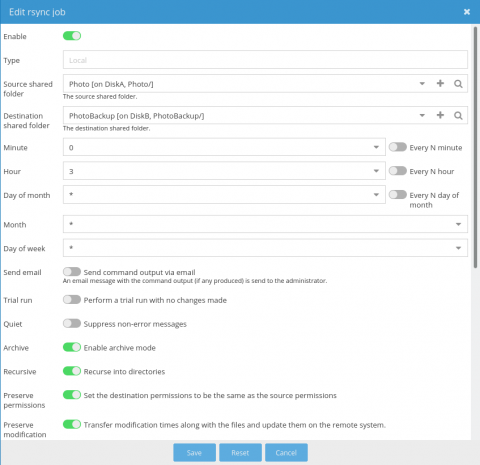Enable Every N day of month switch

[398, 195]
